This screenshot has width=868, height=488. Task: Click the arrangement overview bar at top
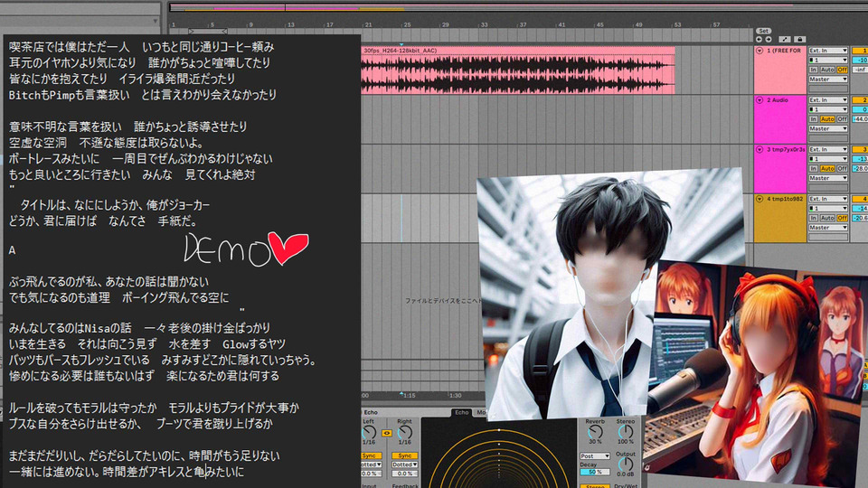[x=517, y=8]
